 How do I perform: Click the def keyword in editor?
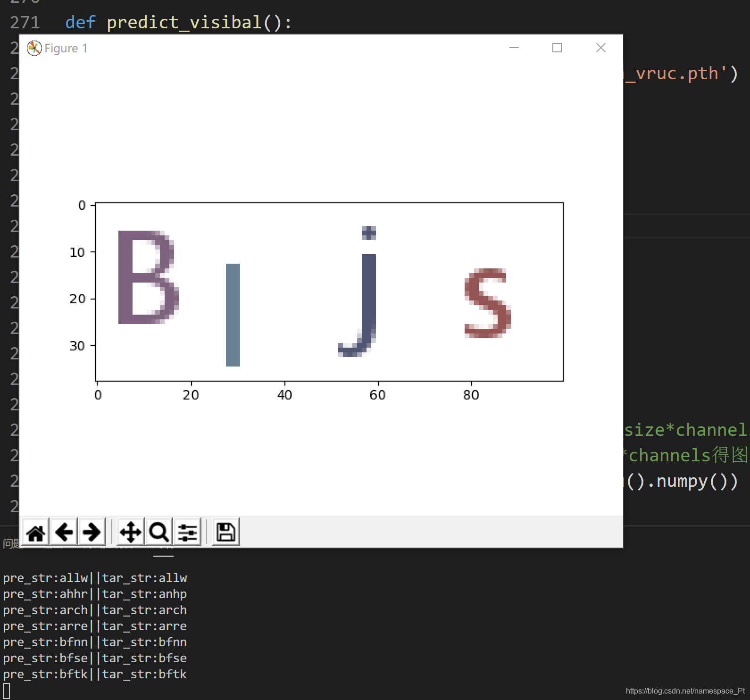point(80,22)
